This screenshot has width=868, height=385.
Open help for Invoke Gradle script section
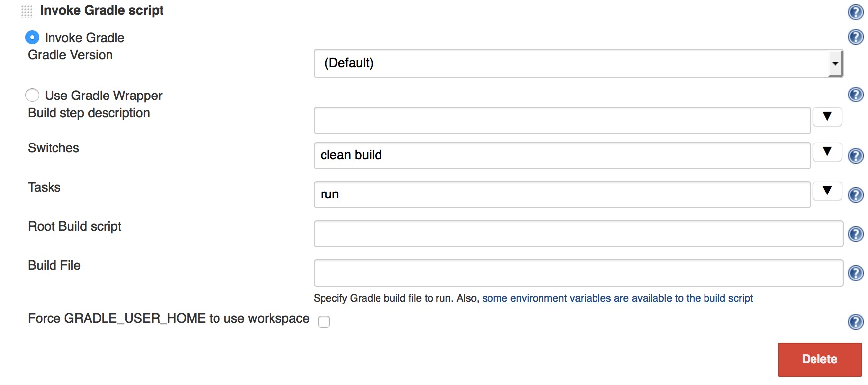pyautogui.click(x=855, y=12)
